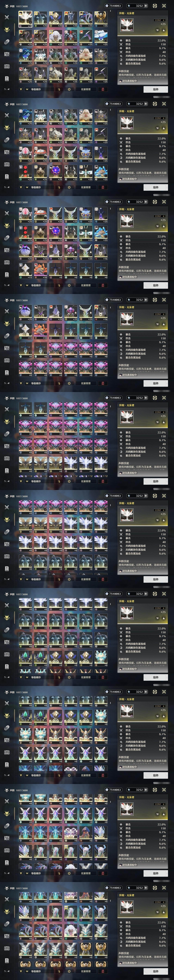Screen dimensions: 174x980
Task: Switch to the chain-link sidebar tab, top panel
Action: tap(7, 42)
